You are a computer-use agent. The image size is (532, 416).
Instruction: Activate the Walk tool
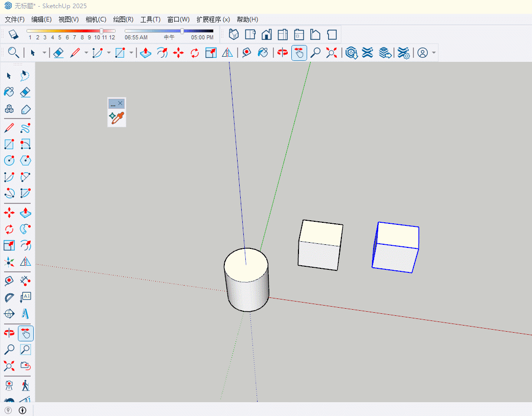tap(25, 385)
